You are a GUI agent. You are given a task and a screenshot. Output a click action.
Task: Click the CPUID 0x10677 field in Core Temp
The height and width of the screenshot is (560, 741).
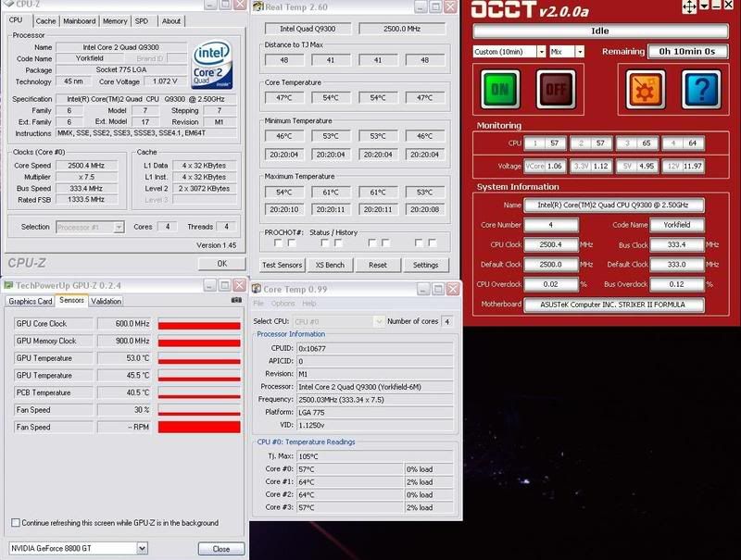pos(374,348)
